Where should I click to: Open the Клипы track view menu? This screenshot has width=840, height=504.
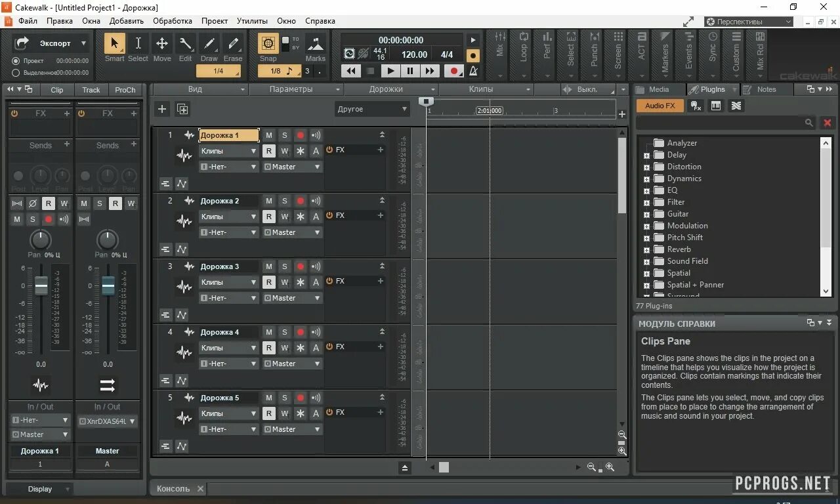pos(486,89)
